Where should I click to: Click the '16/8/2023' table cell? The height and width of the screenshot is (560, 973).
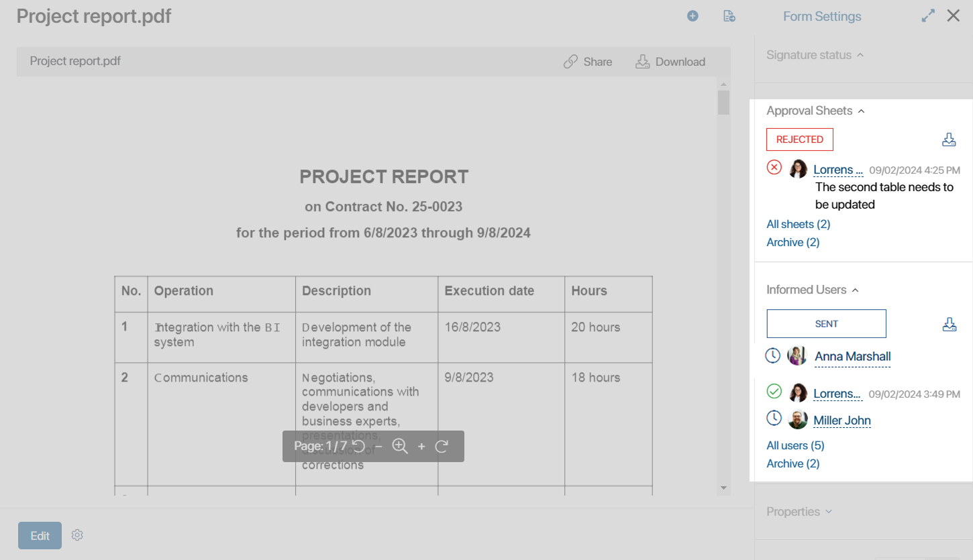472,327
